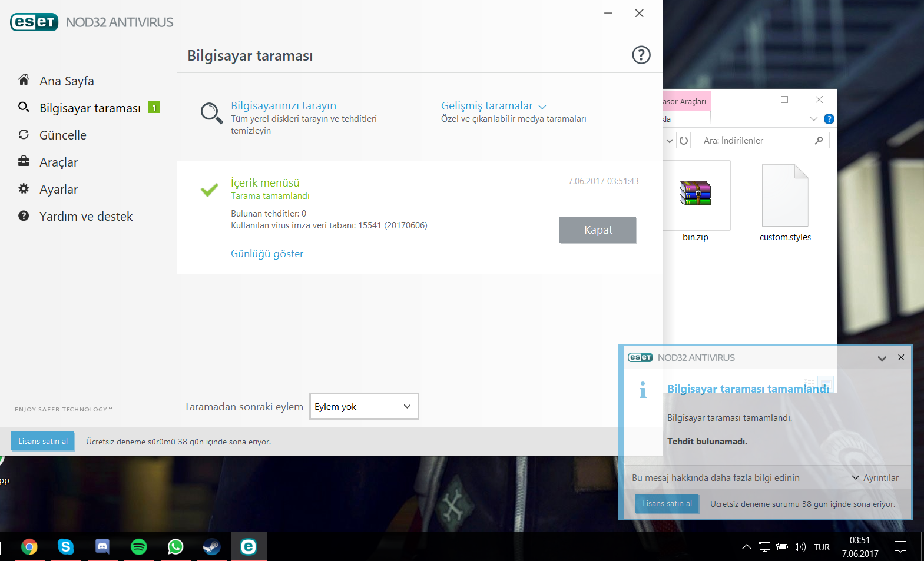Click 'Bilgisayar taraması tamamlandı' notification heading
The height and width of the screenshot is (561, 924).
pos(748,389)
